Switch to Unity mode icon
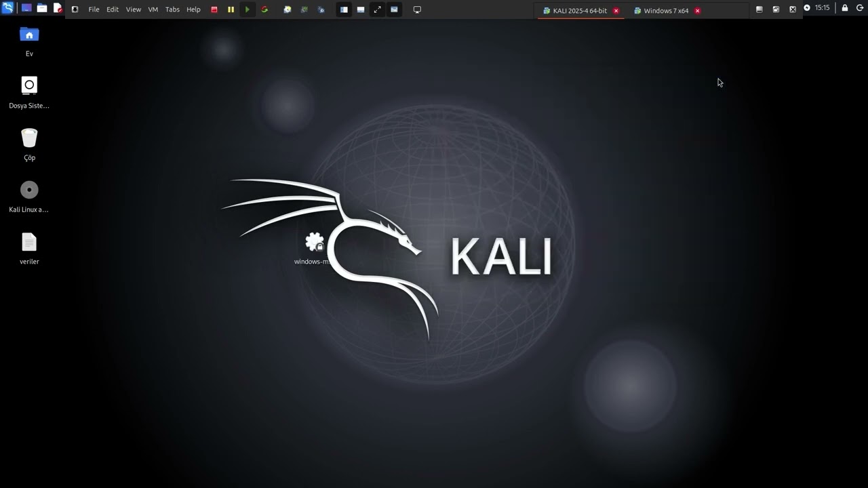Image resolution: width=868 pixels, height=488 pixels. pos(394,9)
